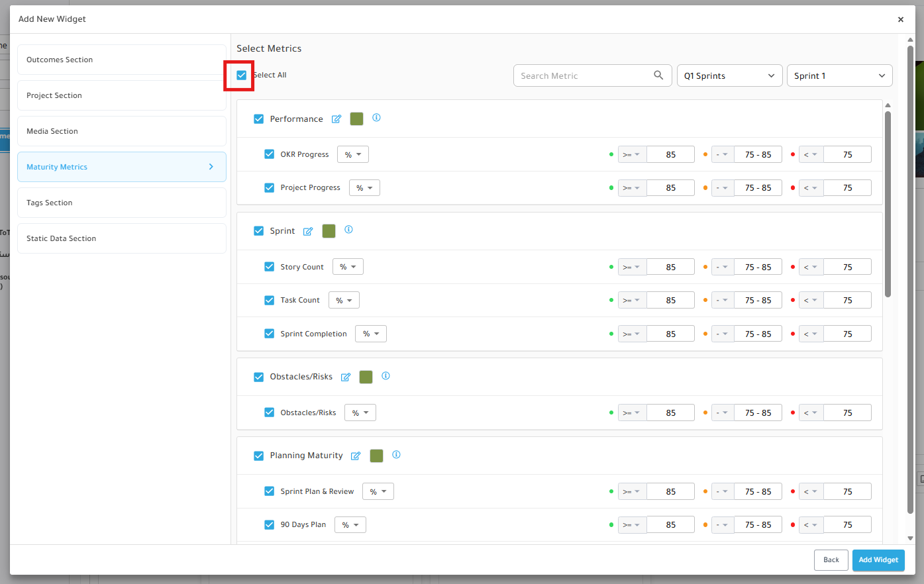Open the Q1 Sprints dropdown
The width and height of the screenshot is (924, 584).
[x=729, y=75]
